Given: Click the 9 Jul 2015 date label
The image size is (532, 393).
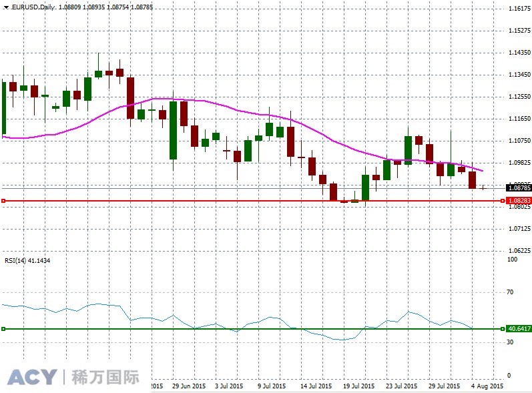Looking at the screenshot, I should coord(272,386).
